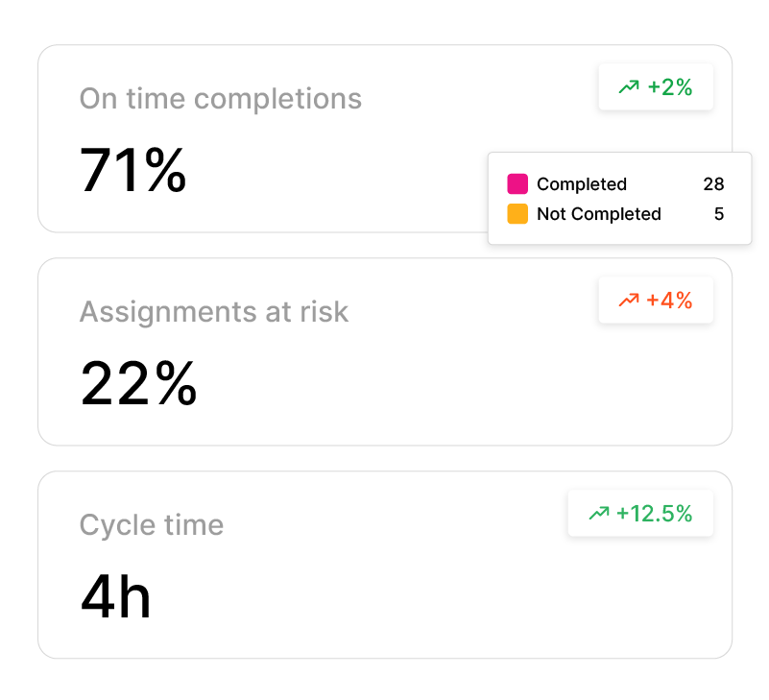Open the +2% change badge

click(x=656, y=86)
